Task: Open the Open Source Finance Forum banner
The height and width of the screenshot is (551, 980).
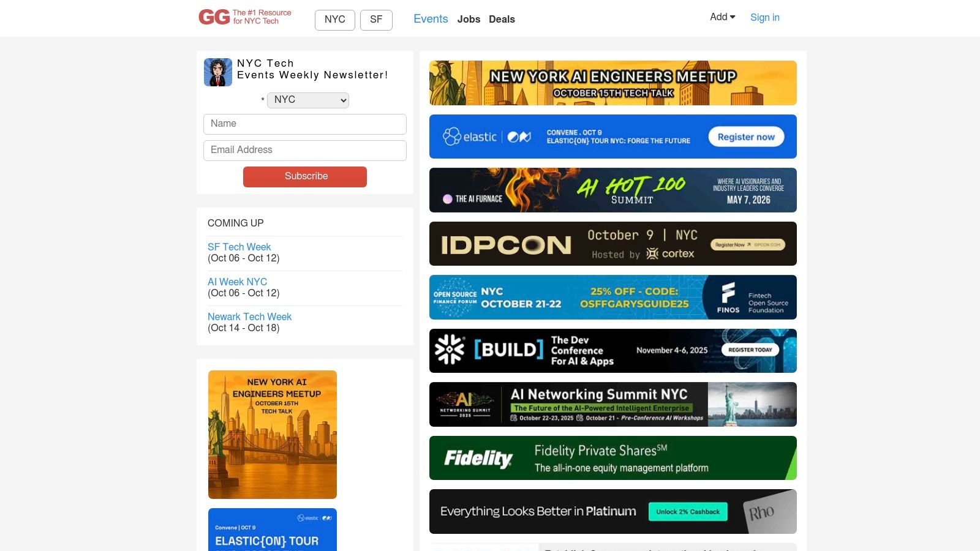Action: point(613,297)
